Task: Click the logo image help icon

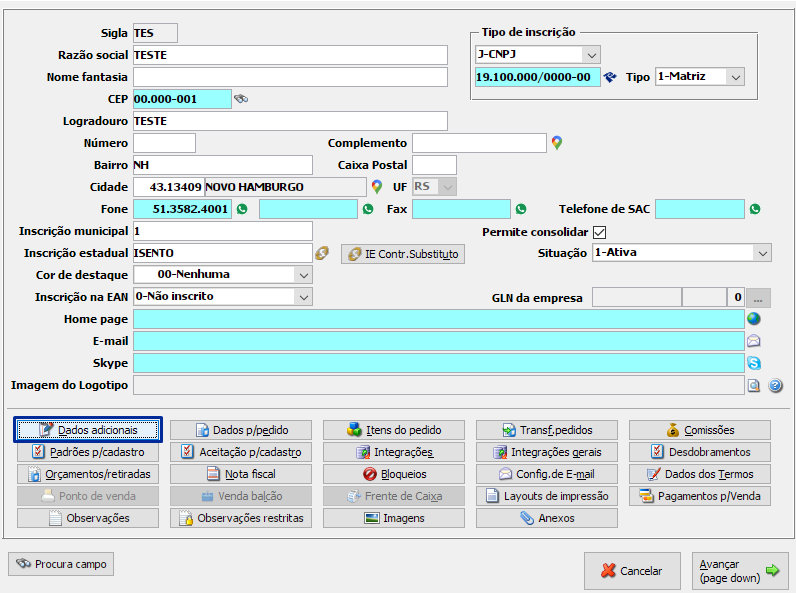Action: (774, 385)
